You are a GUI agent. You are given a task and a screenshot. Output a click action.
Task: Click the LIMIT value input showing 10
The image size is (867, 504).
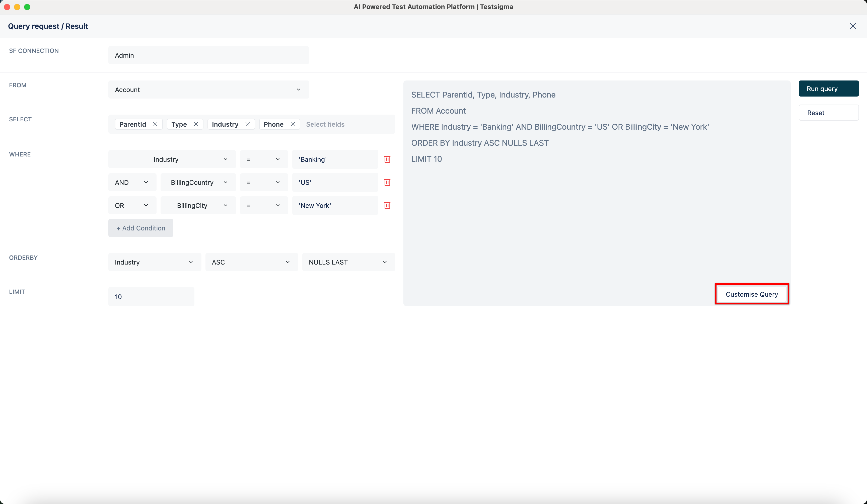tap(151, 296)
